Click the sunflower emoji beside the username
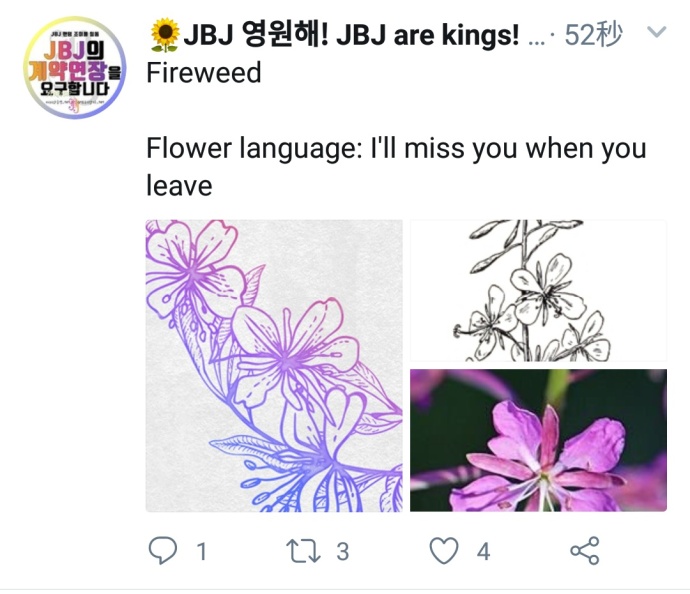Image resolution: width=690 pixels, height=594 pixels. [165, 34]
